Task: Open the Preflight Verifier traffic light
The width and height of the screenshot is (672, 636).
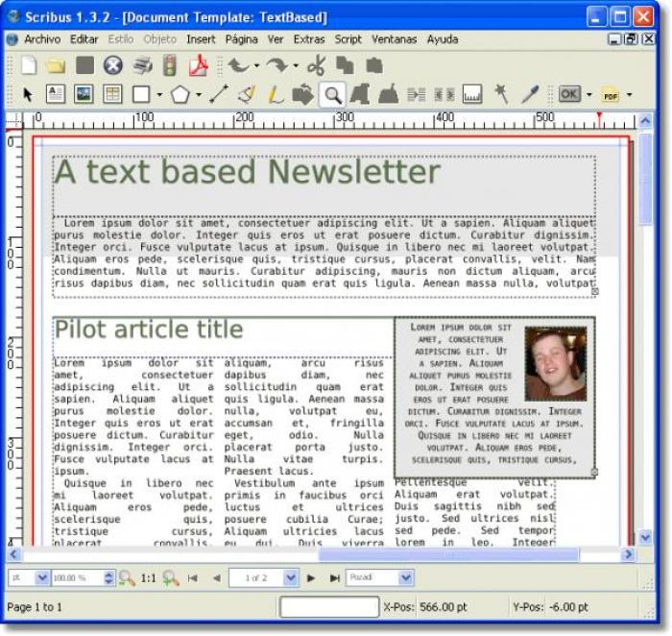Action: coord(170,65)
